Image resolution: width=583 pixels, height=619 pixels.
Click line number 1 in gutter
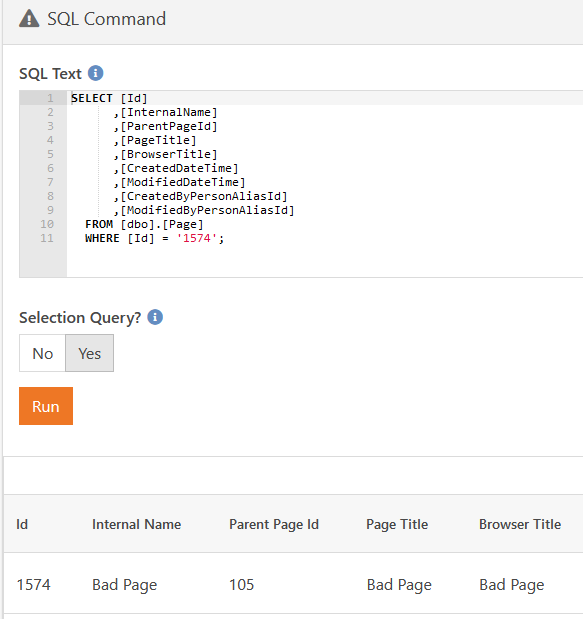coord(50,98)
